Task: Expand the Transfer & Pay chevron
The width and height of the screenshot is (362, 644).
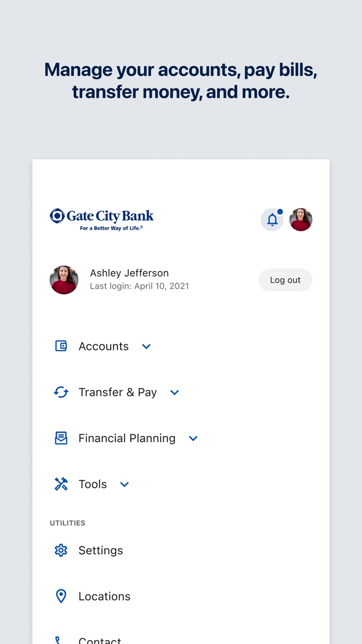Action: click(175, 392)
